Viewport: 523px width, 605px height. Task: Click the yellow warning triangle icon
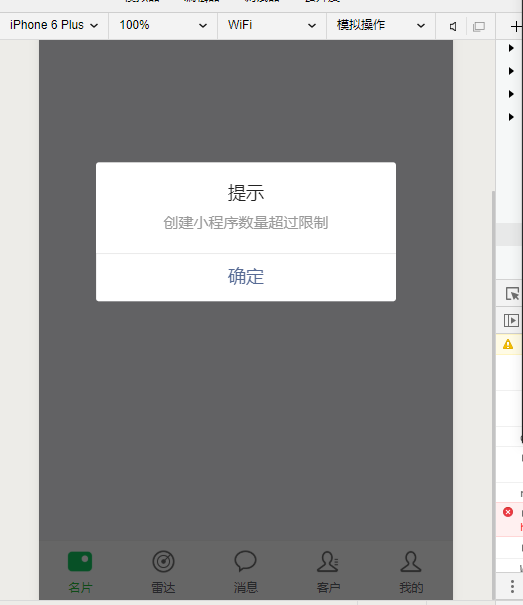(508, 344)
